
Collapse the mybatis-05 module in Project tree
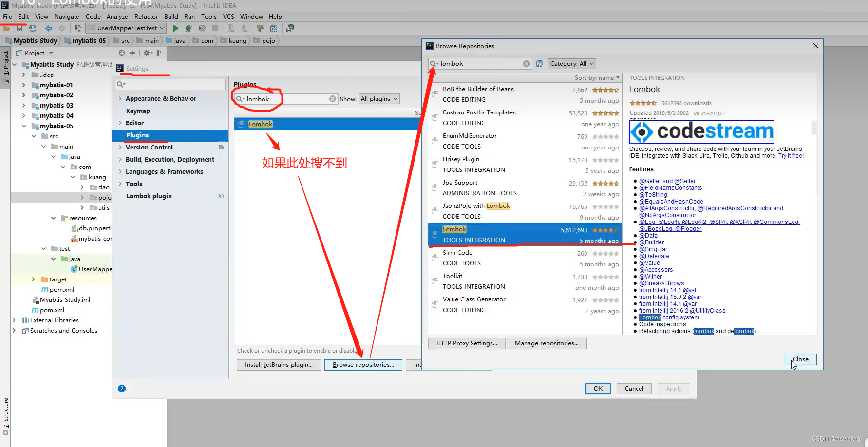tap(23, 126)
